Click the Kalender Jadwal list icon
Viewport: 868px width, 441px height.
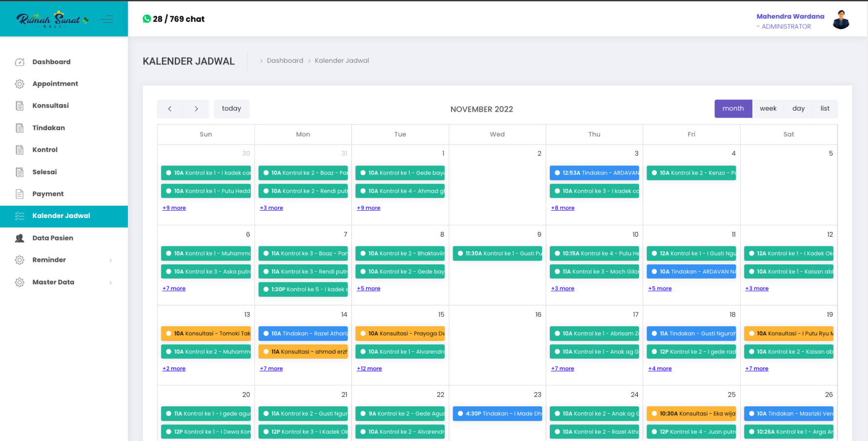pyautogui.click(x=20, y=216)
